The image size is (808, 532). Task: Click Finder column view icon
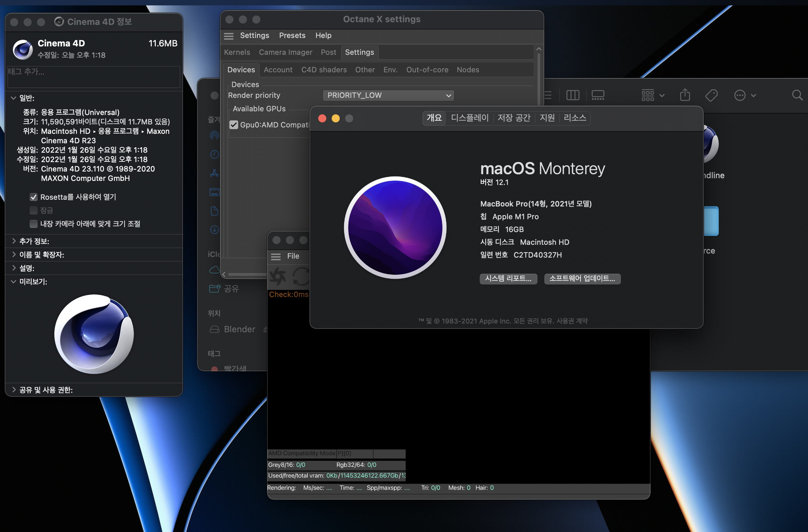pyautogui.click(x=573, y=96)
